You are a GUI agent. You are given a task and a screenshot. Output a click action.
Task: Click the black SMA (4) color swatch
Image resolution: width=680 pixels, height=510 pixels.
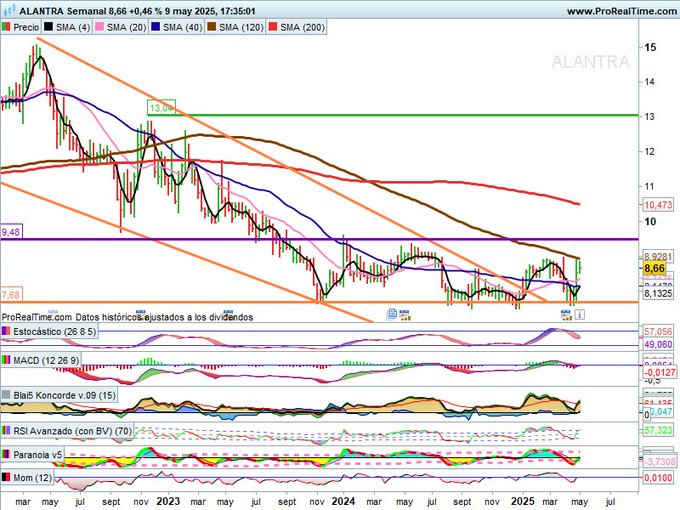(48, 27)
